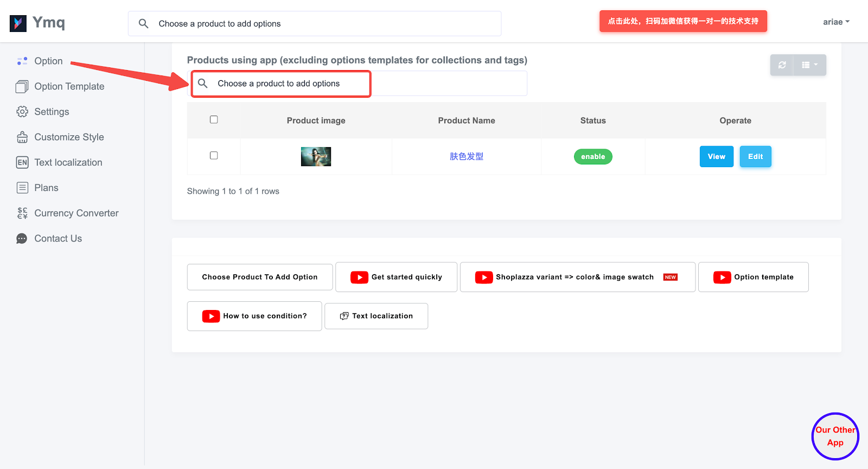Open the 肤色发型 product name link
This screenshot has width=868, height=469.
coord(466,156)
